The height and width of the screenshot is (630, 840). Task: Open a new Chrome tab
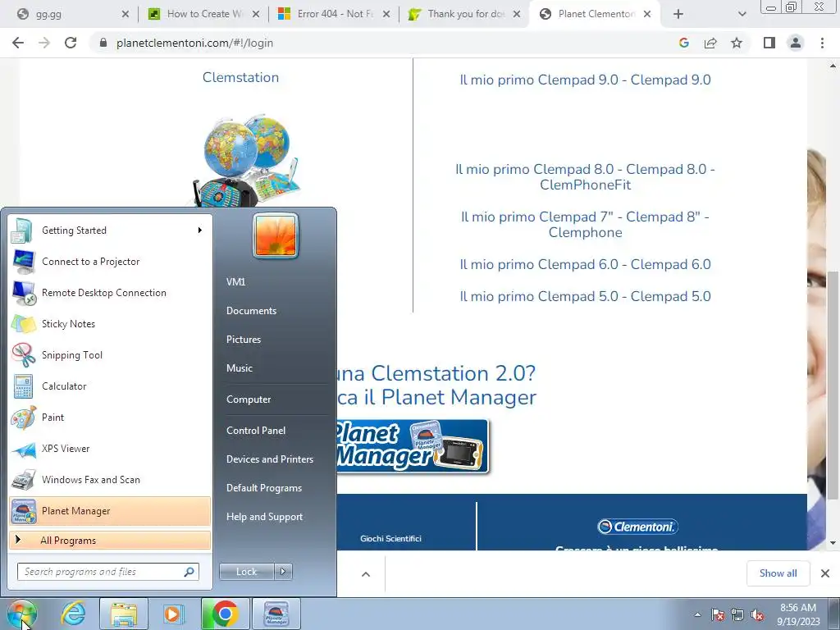678,15
